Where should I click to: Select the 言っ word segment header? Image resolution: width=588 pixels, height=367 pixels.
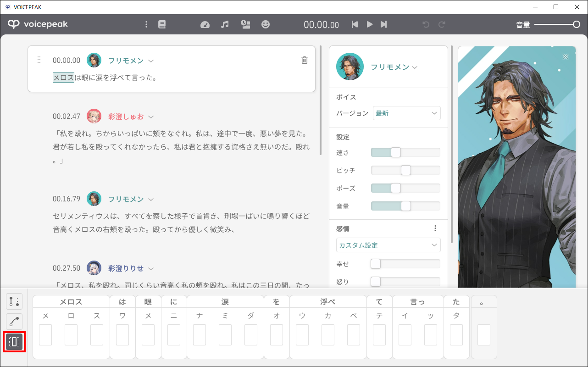coord(418,302)
